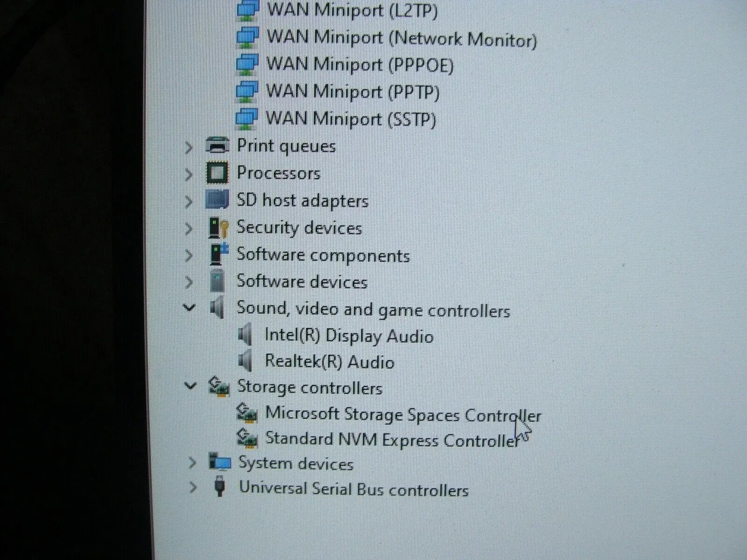This screenshot has height=560, width=747.
Task: Click the Intel(R) Display Audio speaker icon
Action: (x=245, y=335)
